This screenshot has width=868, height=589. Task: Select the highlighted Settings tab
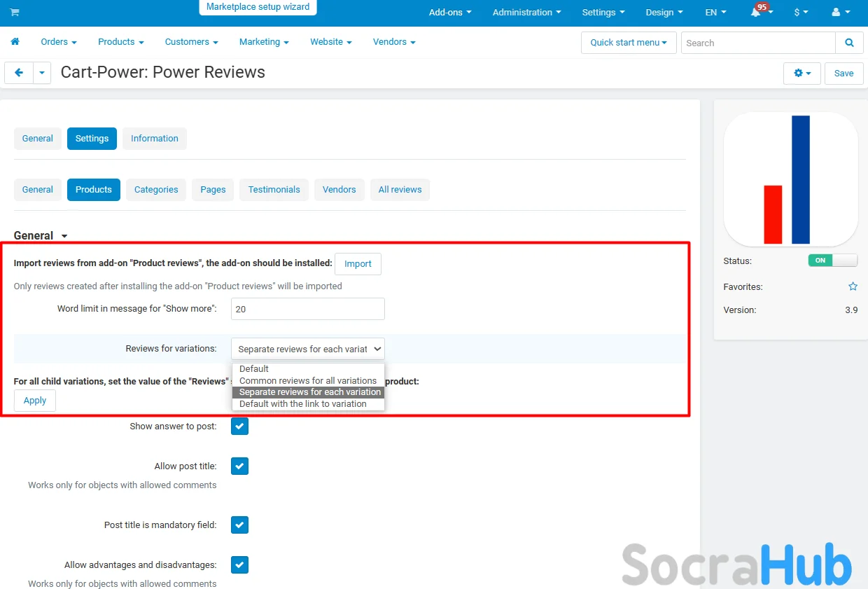point(92,139)
